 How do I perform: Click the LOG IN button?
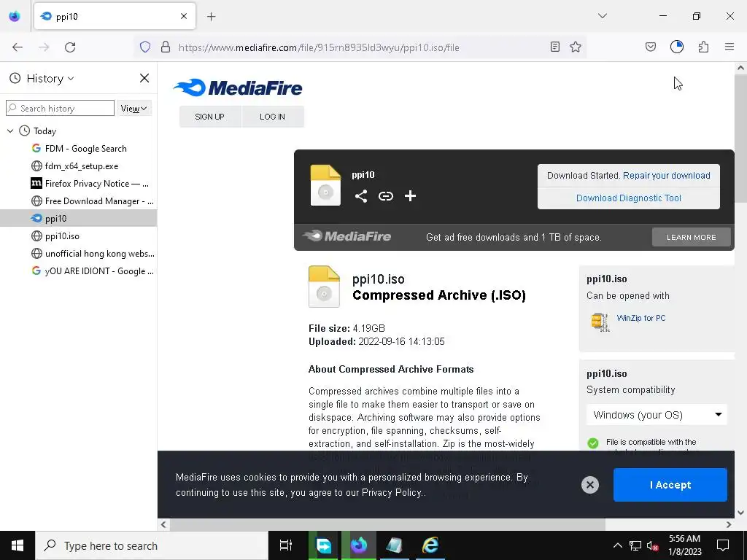click(x=273, y=117)
